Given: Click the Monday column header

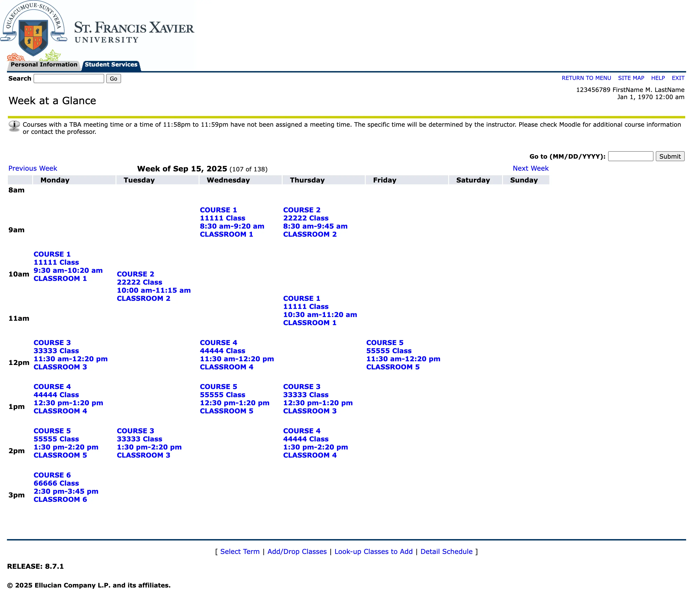Looking at the screenshot, I should click(x=74, y=180).
